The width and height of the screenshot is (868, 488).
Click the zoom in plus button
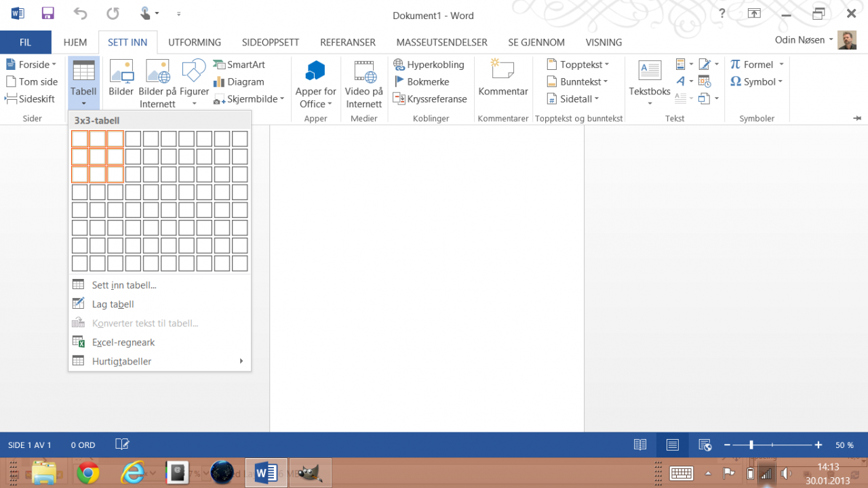(x=818, y=445)
